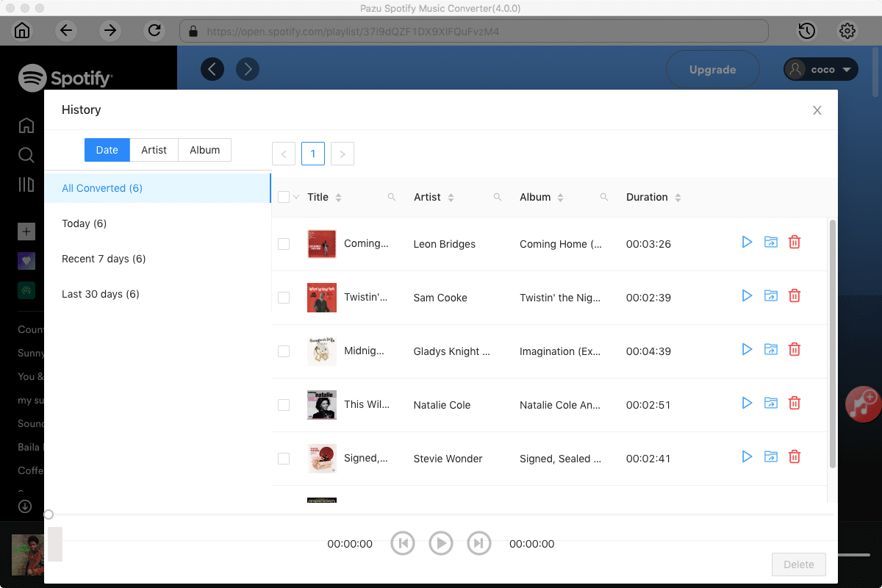Tick the checkbox for Natalie Cole row
882x588 pixels.
tap(284, 405)
